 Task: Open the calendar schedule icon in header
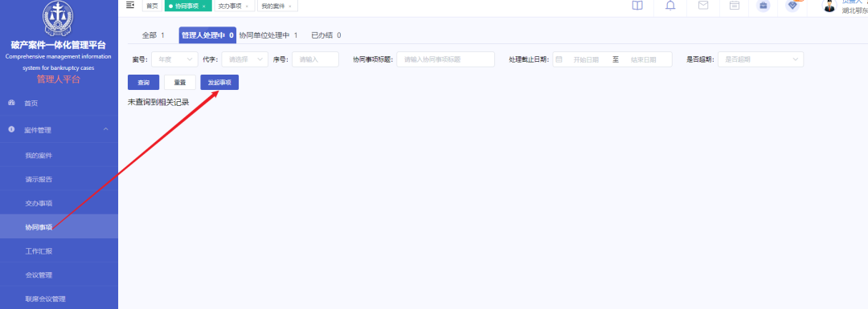(x=734, y=6)
